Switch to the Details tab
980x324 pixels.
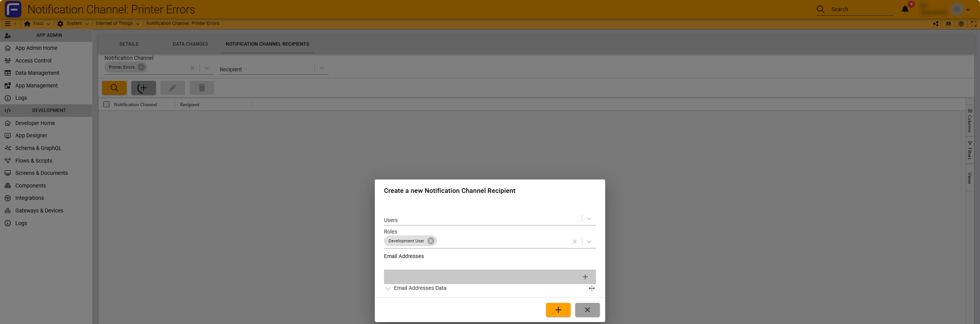tap(129, 44)
